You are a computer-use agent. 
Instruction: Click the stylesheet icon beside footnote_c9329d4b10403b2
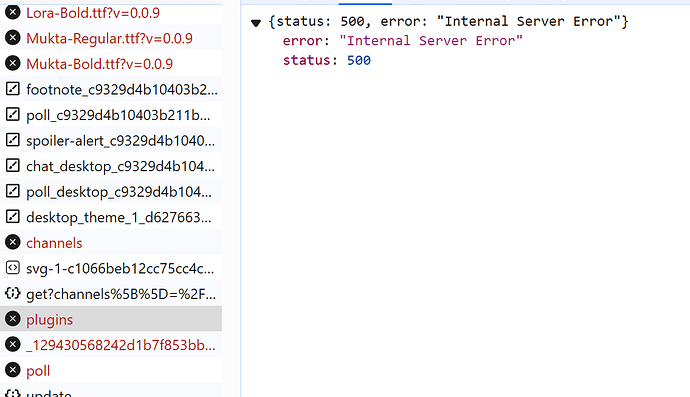coord(13,89)
